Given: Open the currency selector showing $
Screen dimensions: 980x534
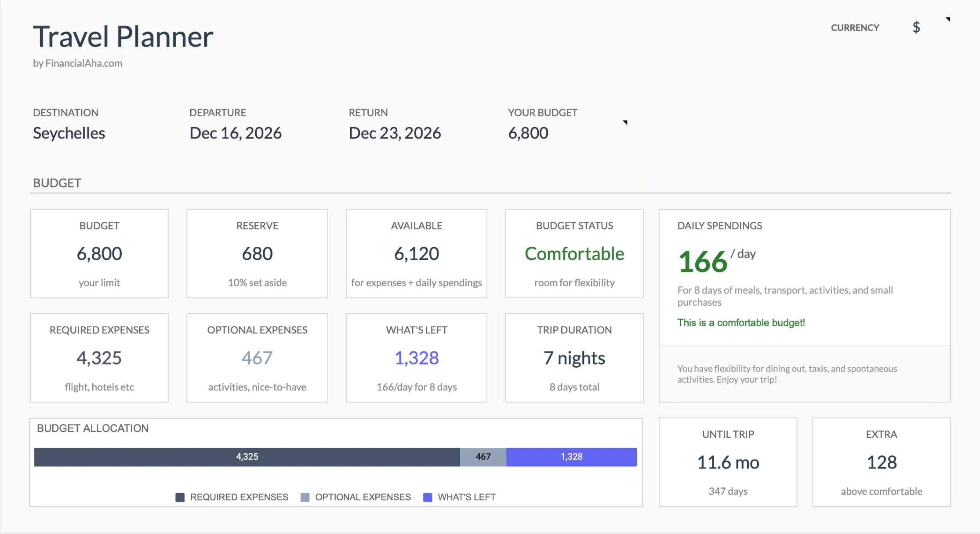Looking at the screenshot, I should (916, 28).
